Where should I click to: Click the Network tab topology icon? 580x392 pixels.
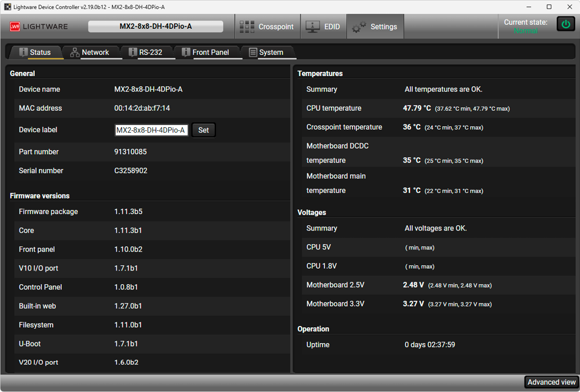click(x=75, y=52)
